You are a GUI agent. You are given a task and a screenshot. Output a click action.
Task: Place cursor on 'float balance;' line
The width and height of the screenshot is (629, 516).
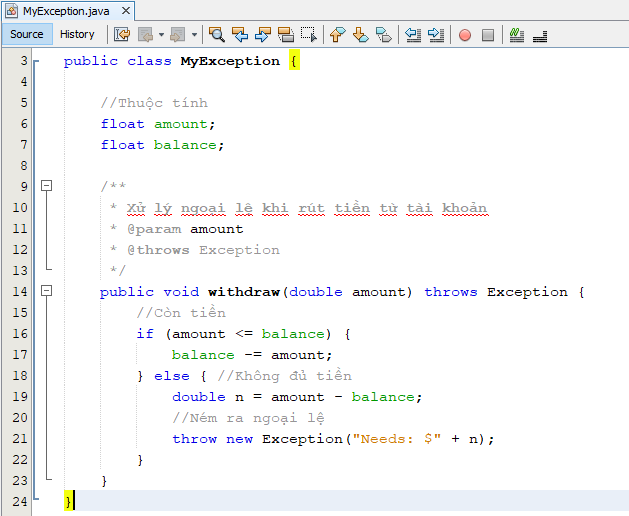click(x=162, y=145)
